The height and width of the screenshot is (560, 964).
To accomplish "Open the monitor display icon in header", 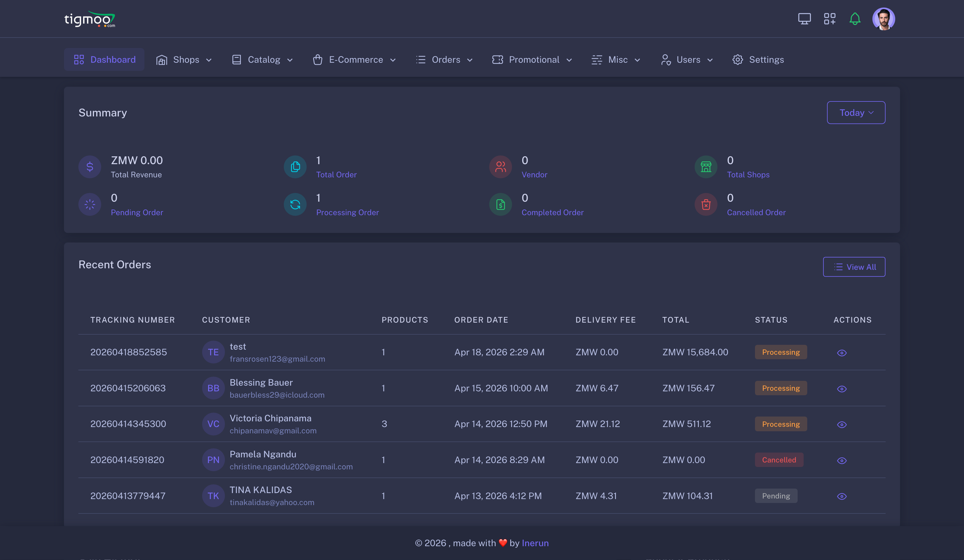I will coord(804,19).
